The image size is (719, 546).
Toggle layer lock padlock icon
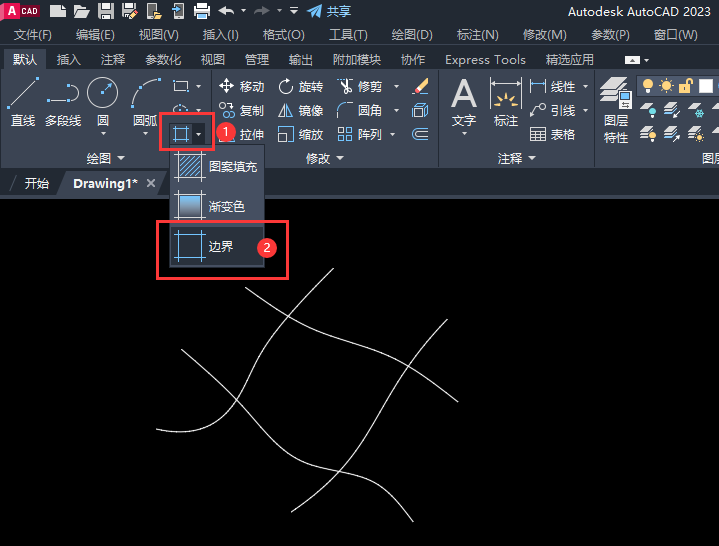point(685,86)
